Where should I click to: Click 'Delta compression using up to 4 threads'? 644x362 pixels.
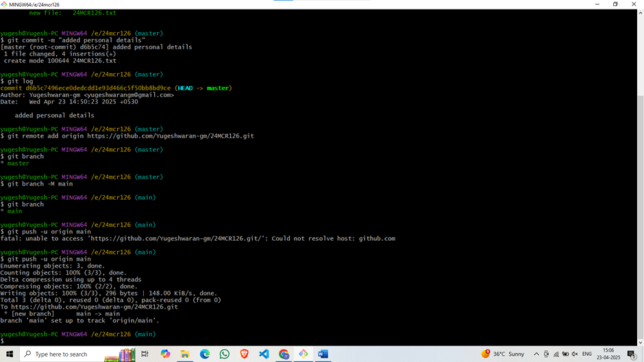[x=71, y=279]
